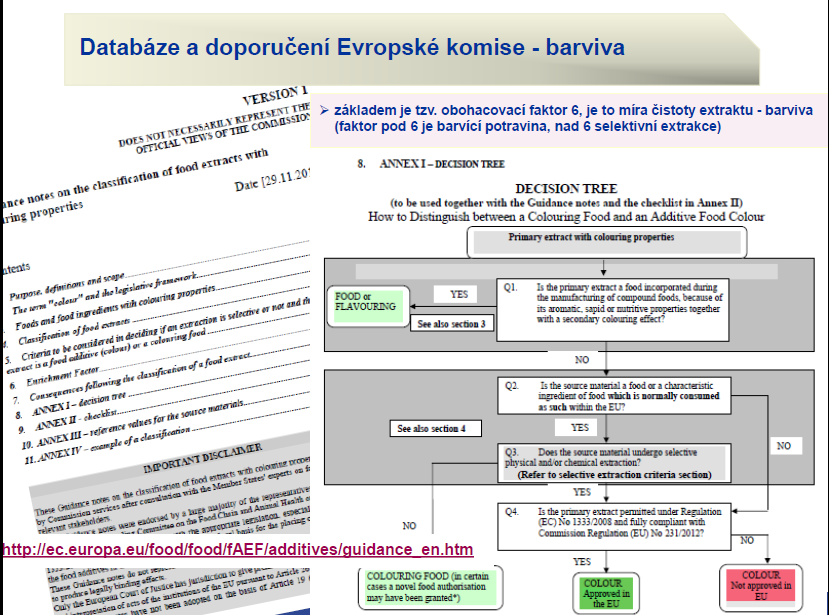Click the green 'COLOUR Approved in the EU' box
The height and width of the screenshot is (615, 829).
606,593
